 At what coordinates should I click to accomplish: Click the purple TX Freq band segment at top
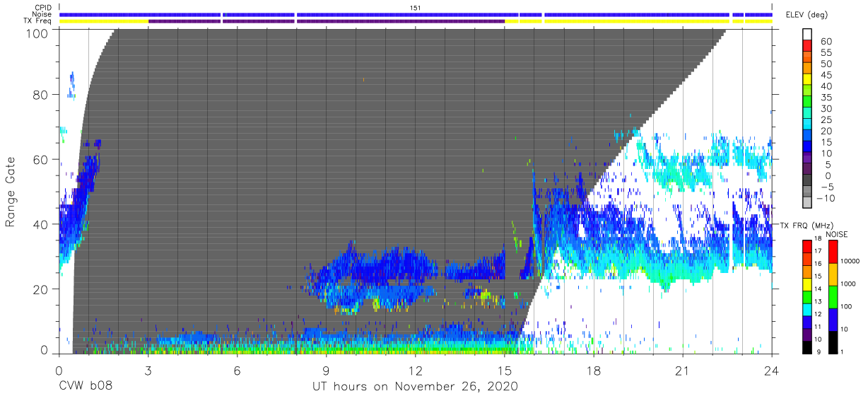pyautogui.click(x=327, y=21)
